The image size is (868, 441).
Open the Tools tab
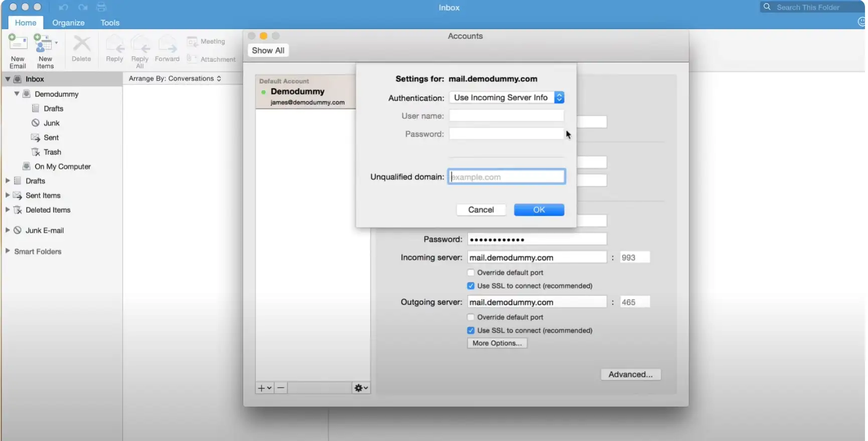coord(110,23)
